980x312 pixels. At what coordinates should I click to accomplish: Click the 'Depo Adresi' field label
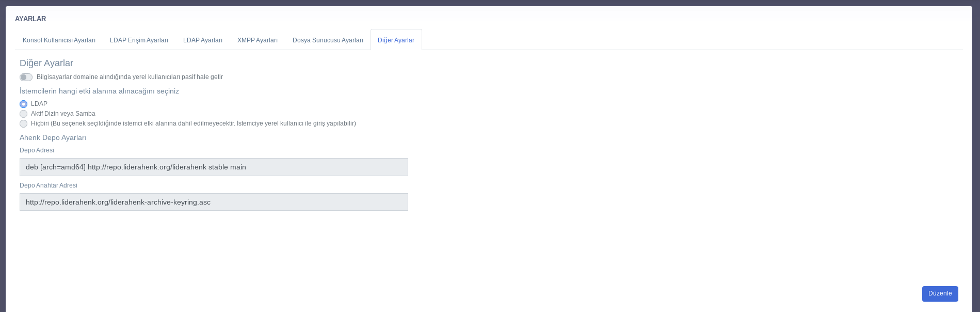tap(37, 150)
